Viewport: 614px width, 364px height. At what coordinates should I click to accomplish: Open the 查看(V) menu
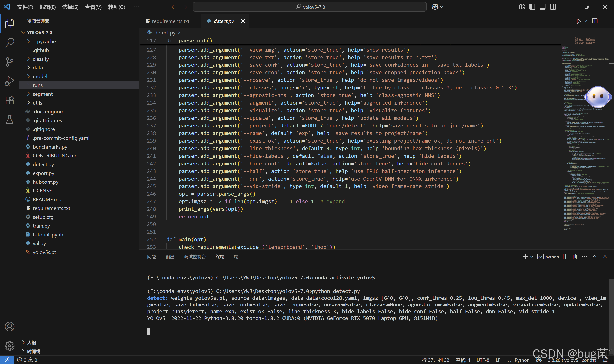(93, 7)
